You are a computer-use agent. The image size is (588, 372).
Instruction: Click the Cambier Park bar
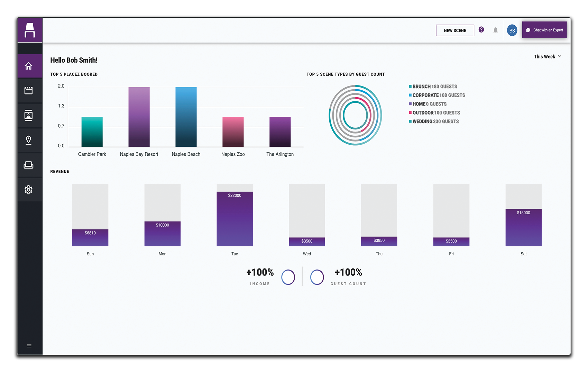click(92, 132)
